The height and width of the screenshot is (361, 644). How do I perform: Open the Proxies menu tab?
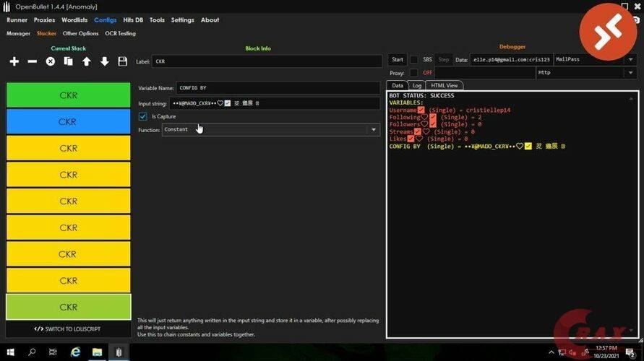click(x=44, y=19)
